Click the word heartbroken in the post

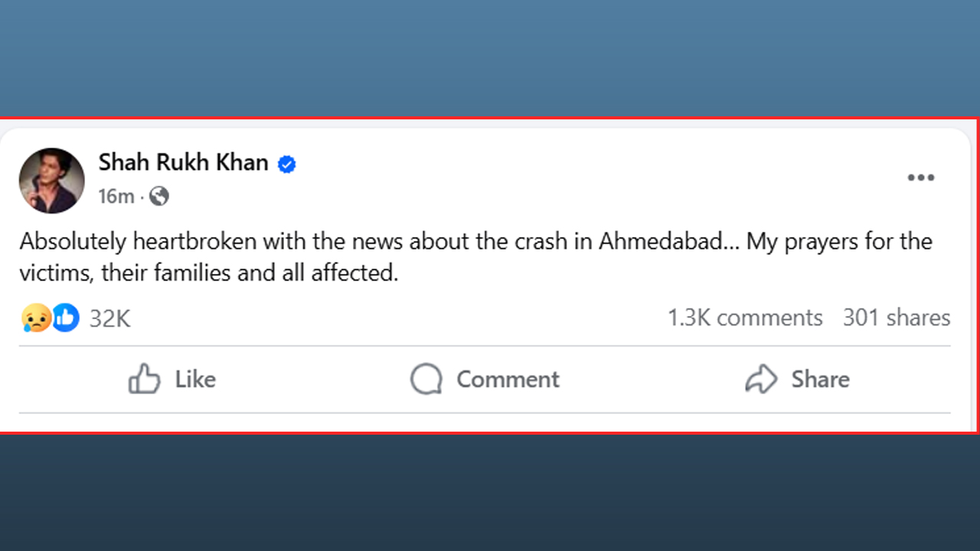click(195, 242)
